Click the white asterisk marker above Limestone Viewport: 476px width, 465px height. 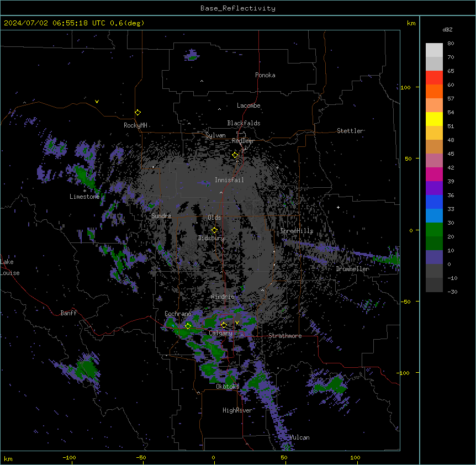(84, 191)
